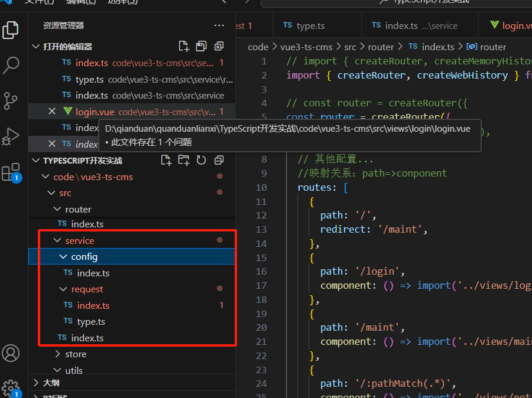Select type.ts in open editors list
Image resolution: width=532 pixels, height=398 pixels.
(132, 79)
